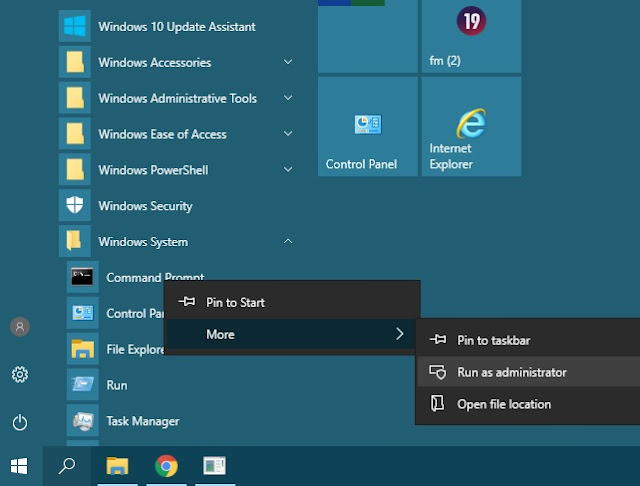Click the Run app icon
This screenshot has width=640, height=486.
(82, 384)
